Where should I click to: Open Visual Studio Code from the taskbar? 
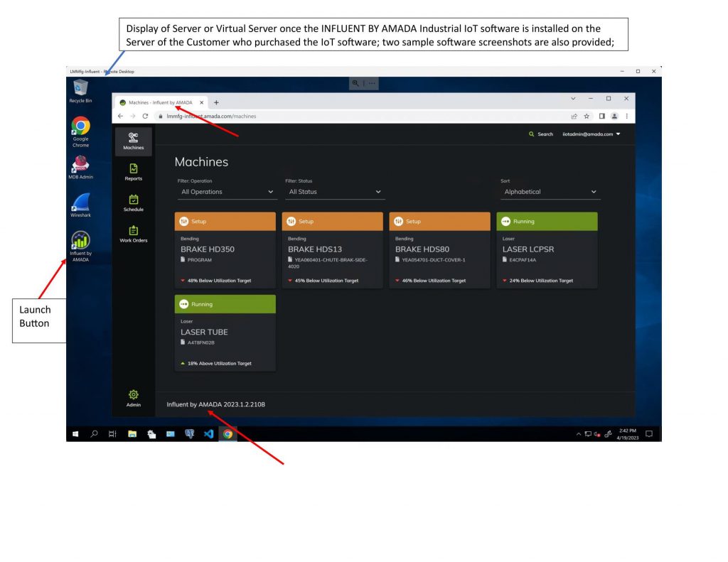pyautogui.click(x=208, y=434)
